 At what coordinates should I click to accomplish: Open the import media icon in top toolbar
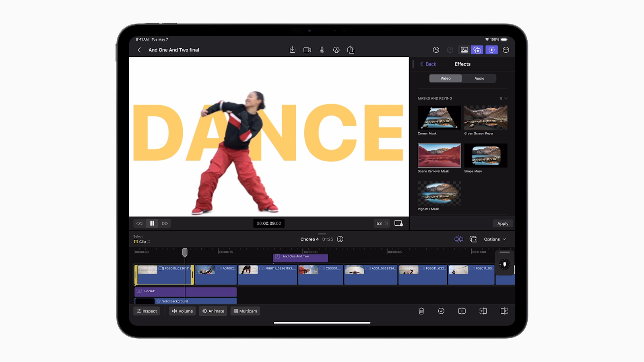click(293, 50)
